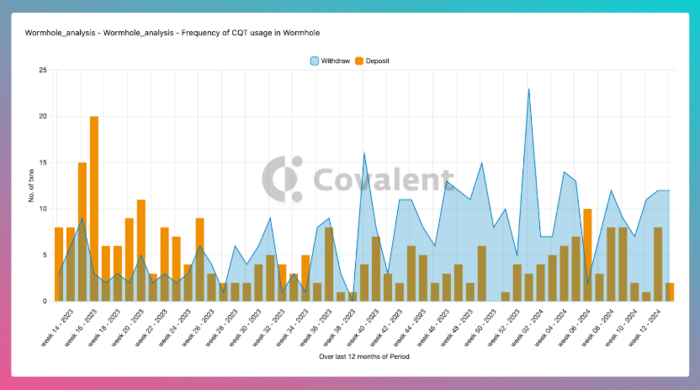
Task: Click the orange Deposit legend swatch
Action: [x=359, y=61]
